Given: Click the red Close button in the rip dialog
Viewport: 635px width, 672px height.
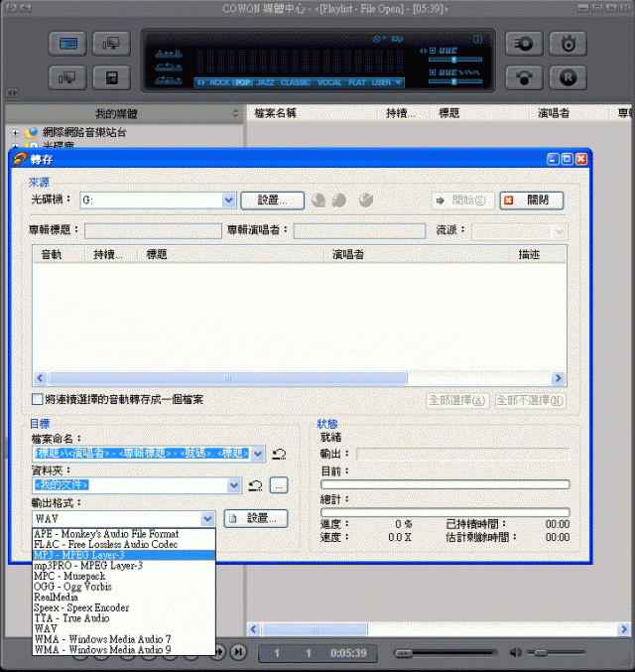Looking at the screenshot, I should 532,201.
